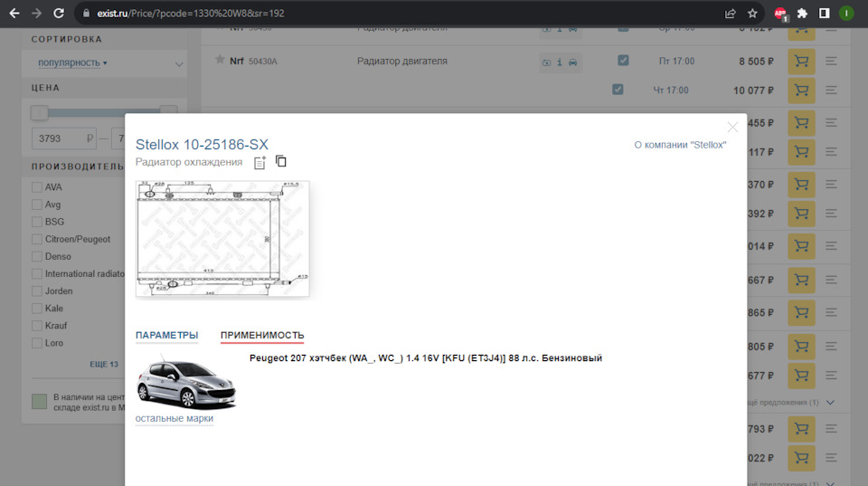Add the 014 ₽ row item to cart

(802, 246)
